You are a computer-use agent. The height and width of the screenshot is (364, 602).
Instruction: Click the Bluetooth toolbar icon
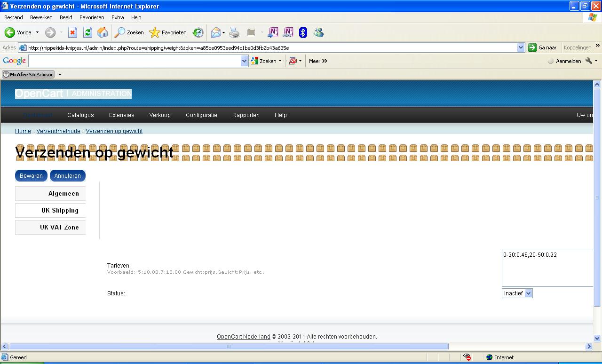303,32
